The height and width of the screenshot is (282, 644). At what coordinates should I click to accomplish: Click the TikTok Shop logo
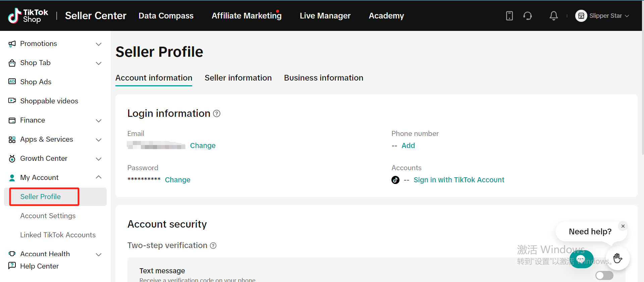click(x=28, y=16)
